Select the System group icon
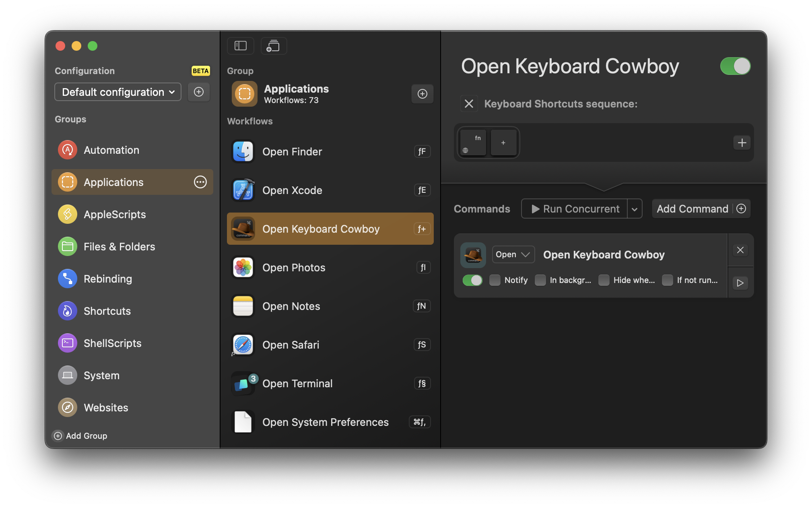The height and width of the screenshot is (508, 812). coord(68,375)
